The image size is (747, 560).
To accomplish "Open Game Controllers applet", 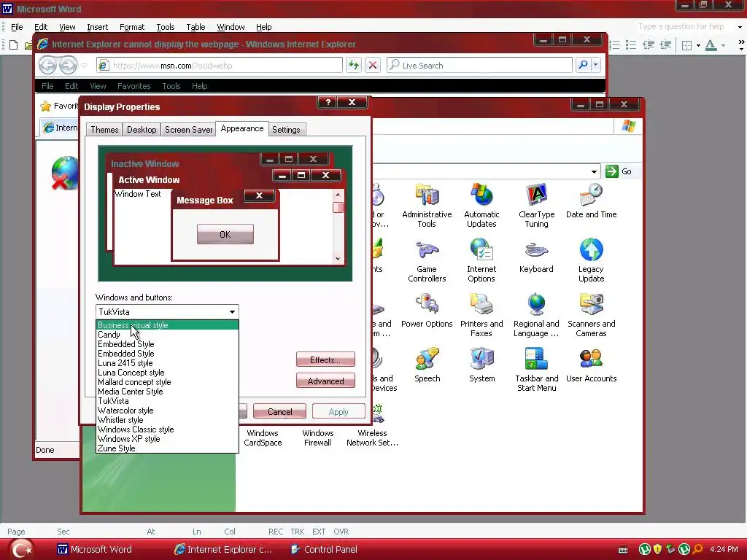I will click(x=427, y=260).
